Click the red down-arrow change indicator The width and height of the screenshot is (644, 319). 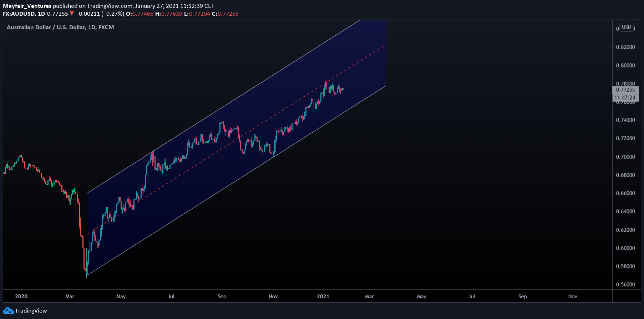72,14
